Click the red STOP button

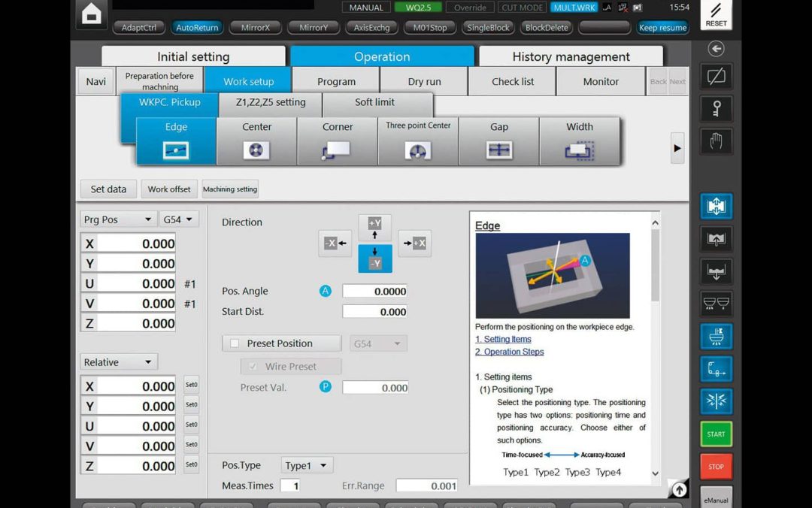click(717, 467)
